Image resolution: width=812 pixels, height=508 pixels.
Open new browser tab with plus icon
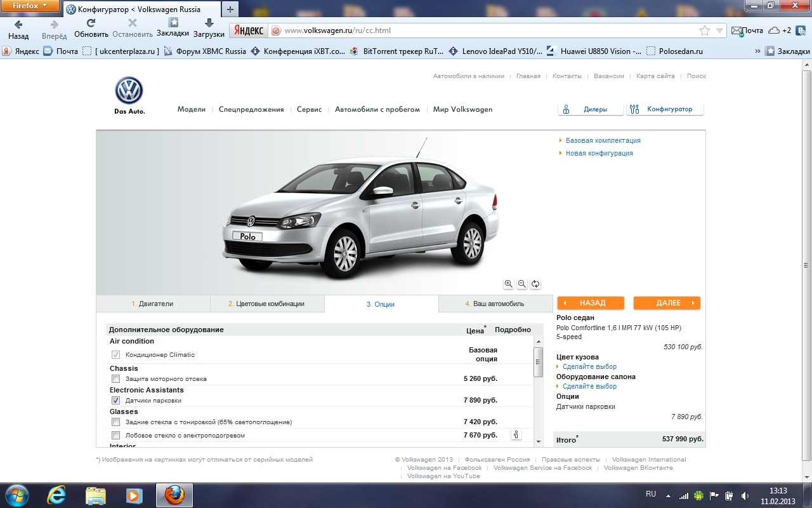point(230,10)
